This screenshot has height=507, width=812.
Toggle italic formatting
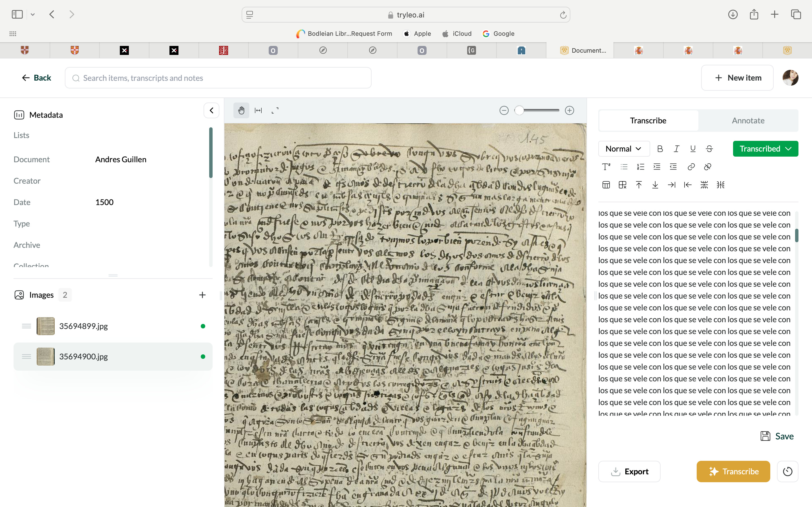click(676, 148)
